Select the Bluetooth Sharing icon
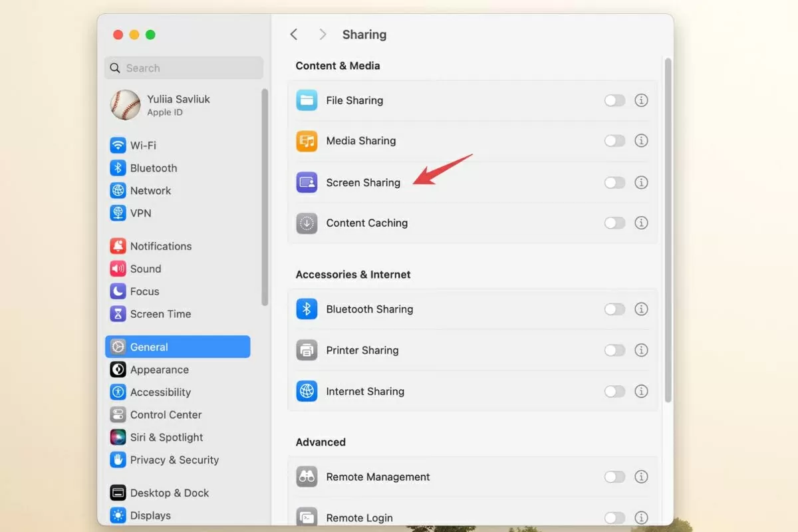 coord(307,309)
